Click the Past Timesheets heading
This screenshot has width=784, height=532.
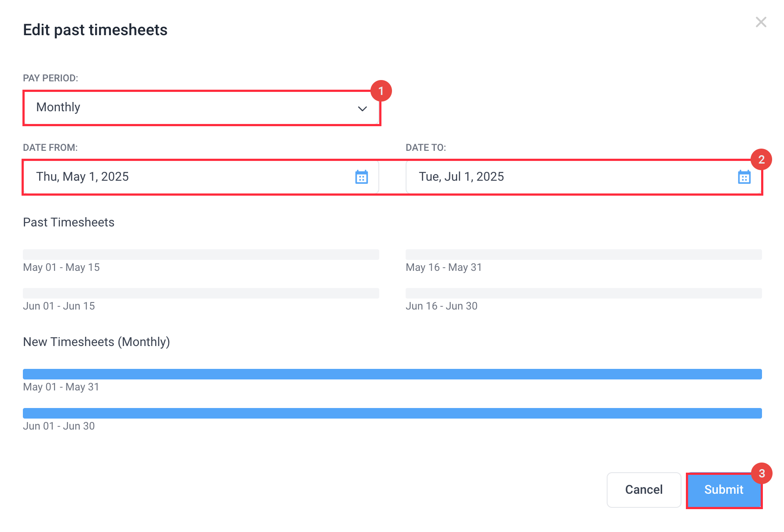point(69,222)
